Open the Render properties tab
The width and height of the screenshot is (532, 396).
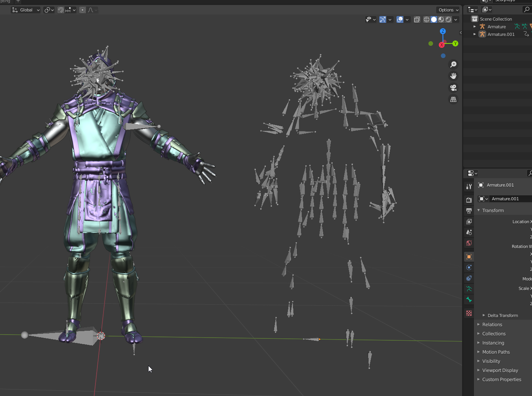pyautogui.click(x=469, y=200)
